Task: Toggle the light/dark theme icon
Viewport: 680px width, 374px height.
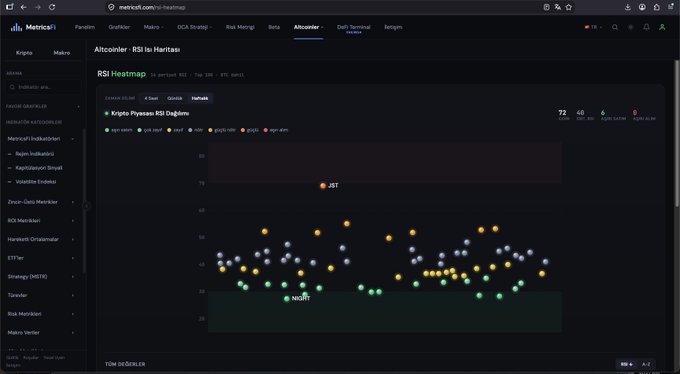Action: [x=631, y=27]
